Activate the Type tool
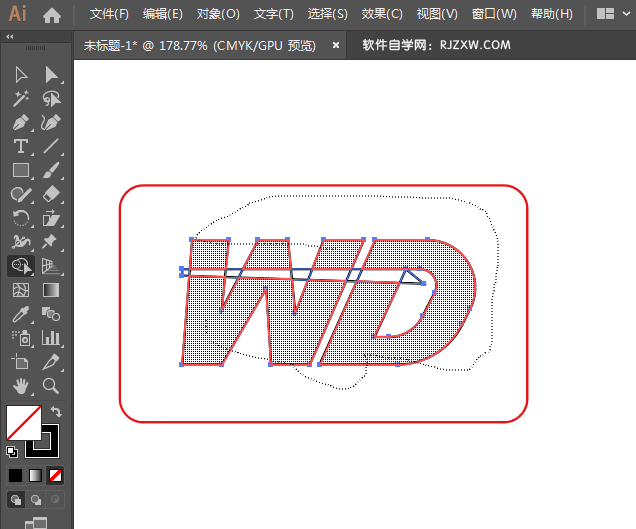Image resolution: width=636 pixels, height=529 pixels. [x=21, y=146]
